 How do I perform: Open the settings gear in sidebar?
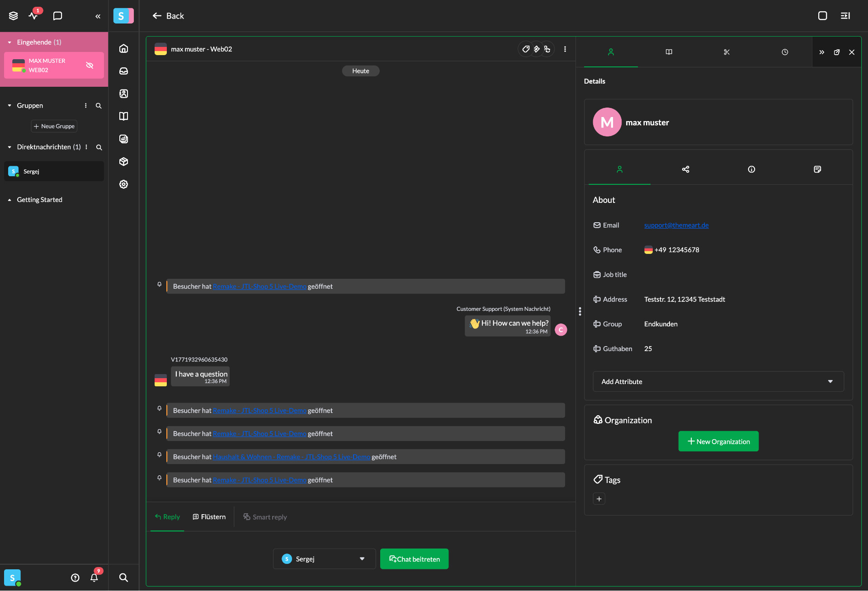(x=123, y=184)
